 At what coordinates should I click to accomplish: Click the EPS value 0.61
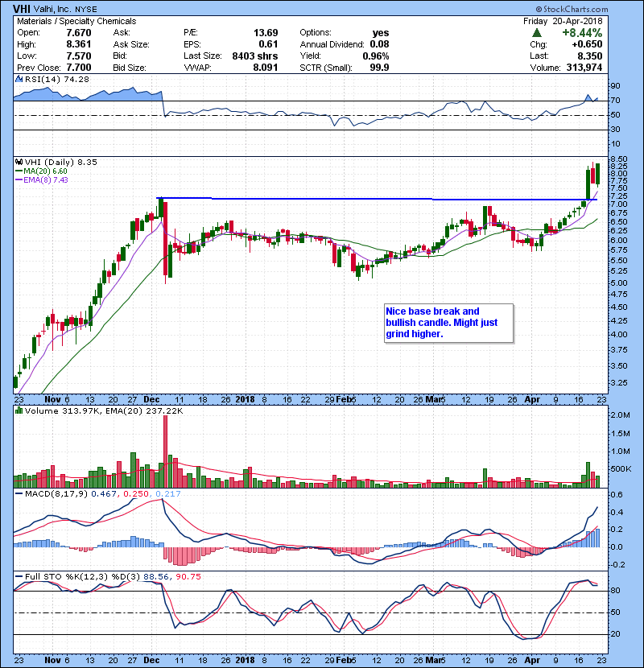(268, 44)
